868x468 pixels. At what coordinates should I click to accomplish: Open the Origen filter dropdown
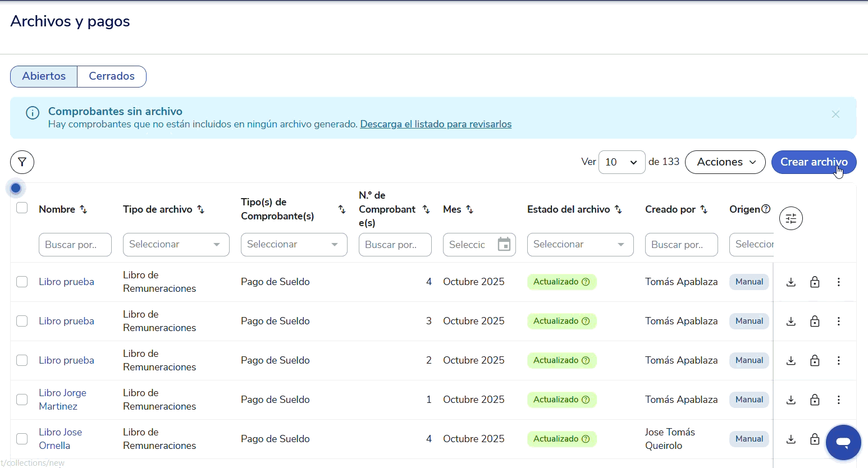(751, 245)
